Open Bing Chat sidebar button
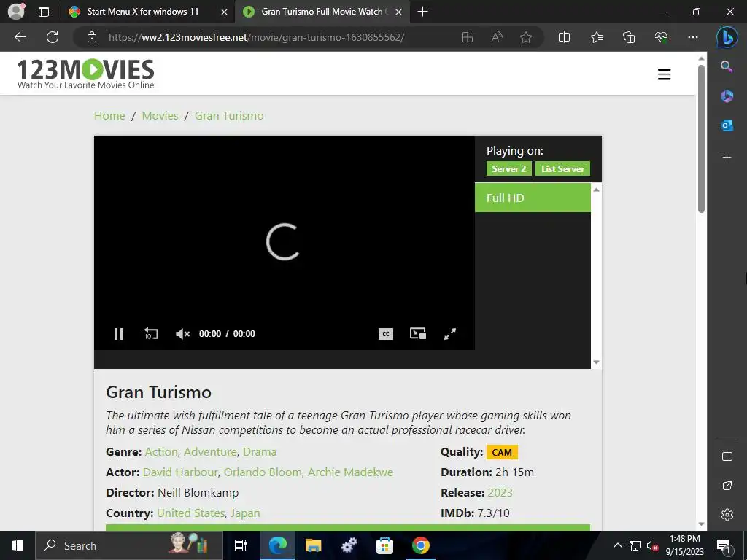The height and width of the screenshot is (560, 747). pyautogui.click(x=727, y=38)
